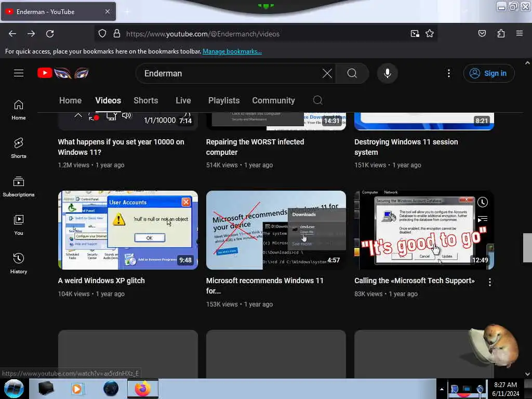Open You section in sidebar
Viewport: 532px width, 399px height.
pos(19,225)
